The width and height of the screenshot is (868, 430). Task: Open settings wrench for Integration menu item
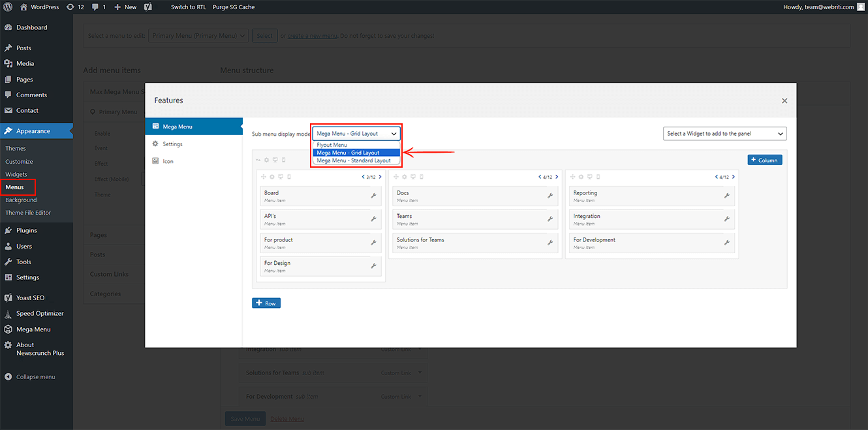(x=727, y=219)
